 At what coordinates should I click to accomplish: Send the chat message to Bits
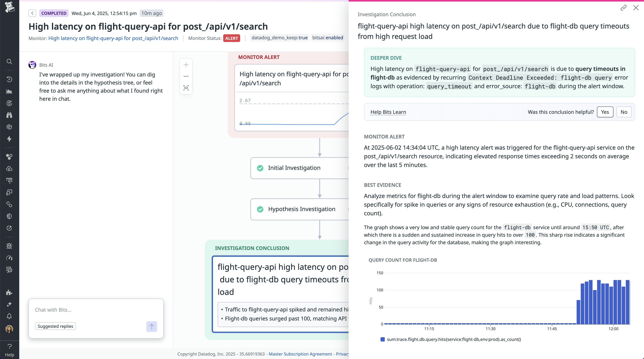pos(152,326)
